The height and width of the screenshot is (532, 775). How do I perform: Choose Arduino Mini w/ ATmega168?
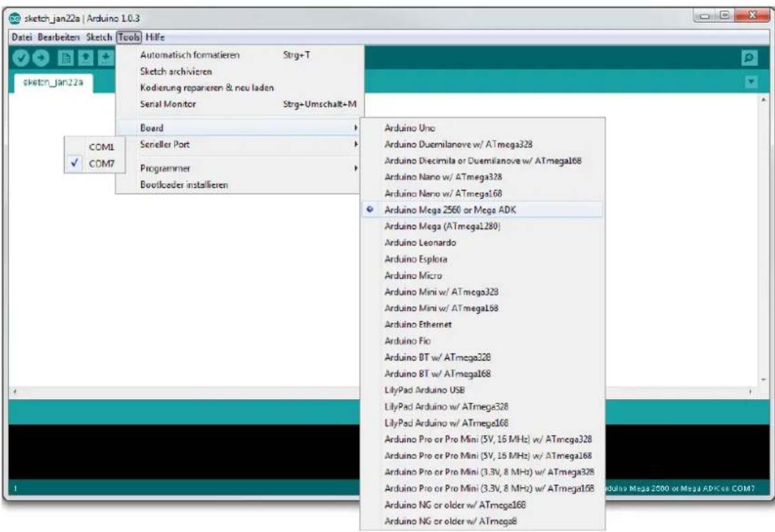(x=482, y=308)
